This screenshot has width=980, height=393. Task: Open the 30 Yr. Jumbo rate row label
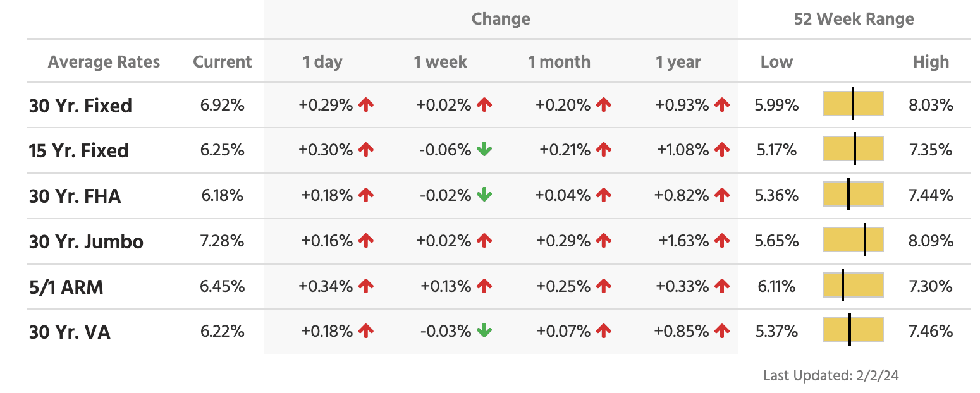pyautogui.click(x=86, y=241)
